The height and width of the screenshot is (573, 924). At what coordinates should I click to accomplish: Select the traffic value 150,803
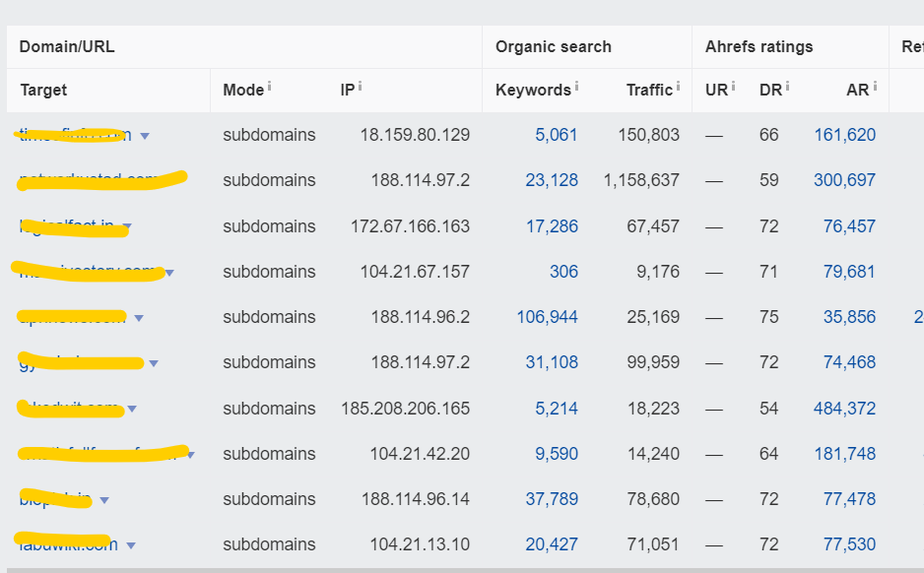[649, 135]
